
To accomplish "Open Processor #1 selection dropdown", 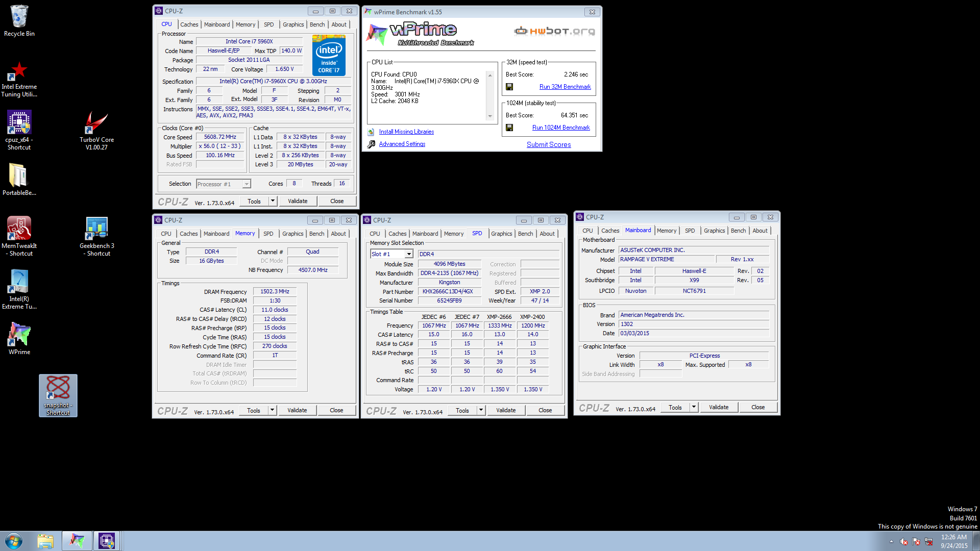I will (224, 184).
